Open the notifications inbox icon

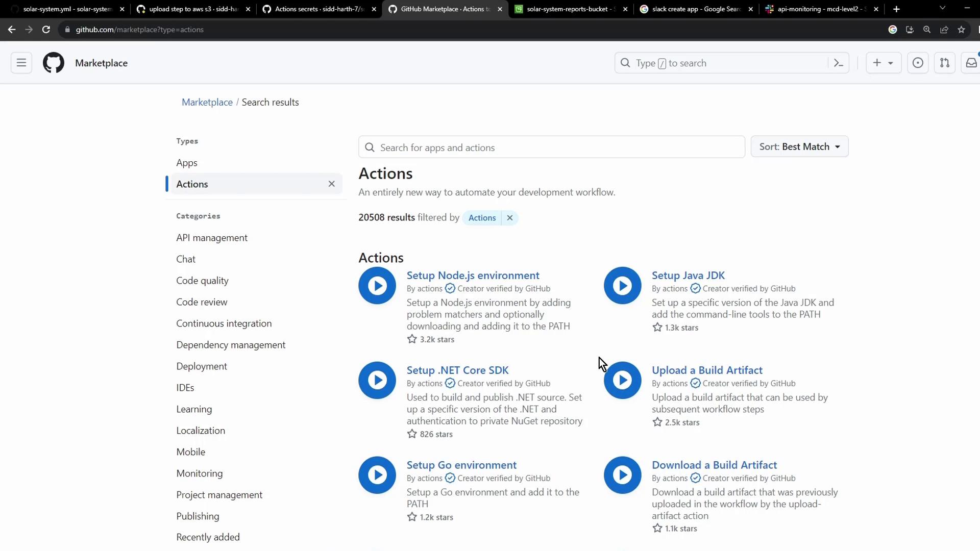(x=971, y=63)
